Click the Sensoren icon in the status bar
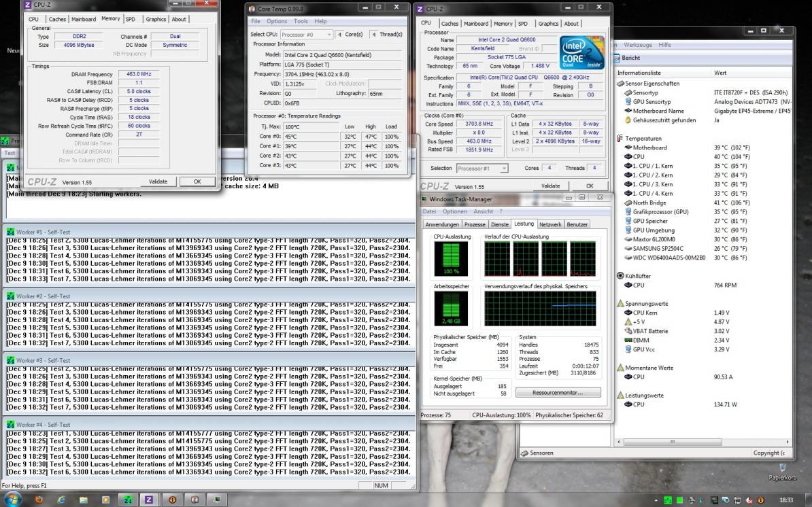 [524, 453]
